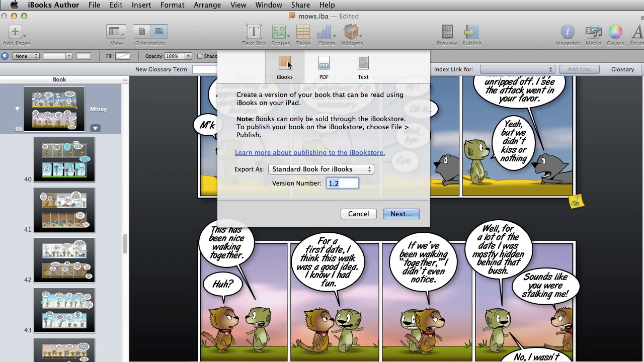Click the paragraph style drawer icon
The height and width of the screenshot is (362, 644).
[5, 56]
